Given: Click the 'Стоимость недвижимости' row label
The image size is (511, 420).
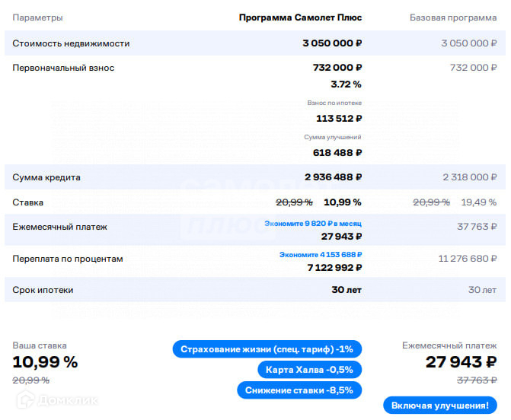Looking at the screenshot, I should click(x=71, y=43).
